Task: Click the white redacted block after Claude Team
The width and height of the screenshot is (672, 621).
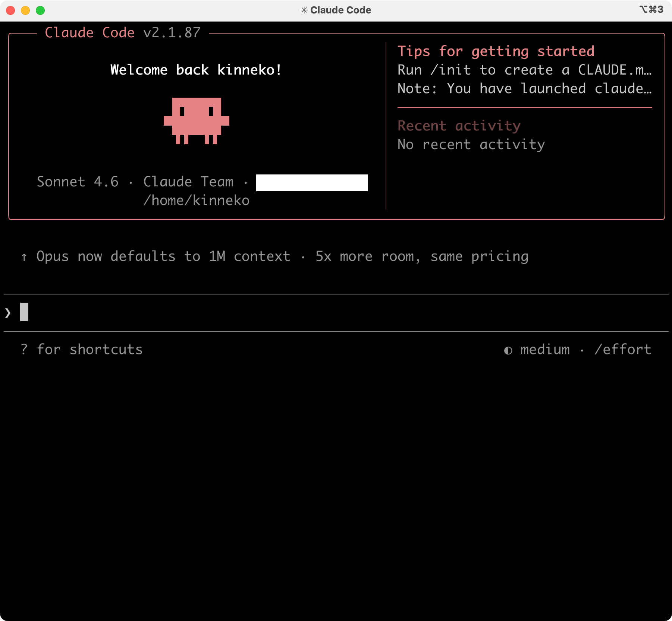Action: click(312, 183)
